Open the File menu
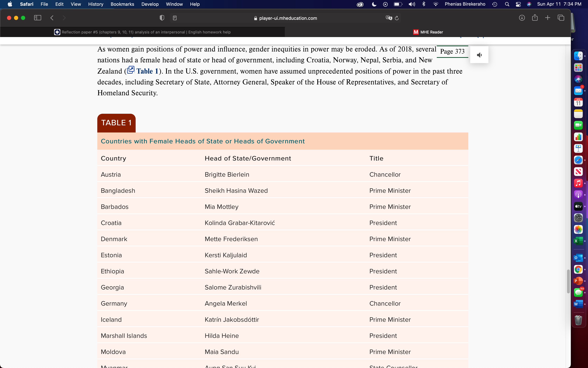 (x=44, y=4)
